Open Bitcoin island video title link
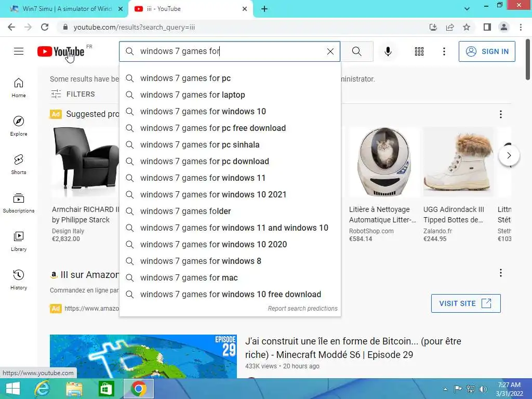532x399 pixels. tap(353, 348)
